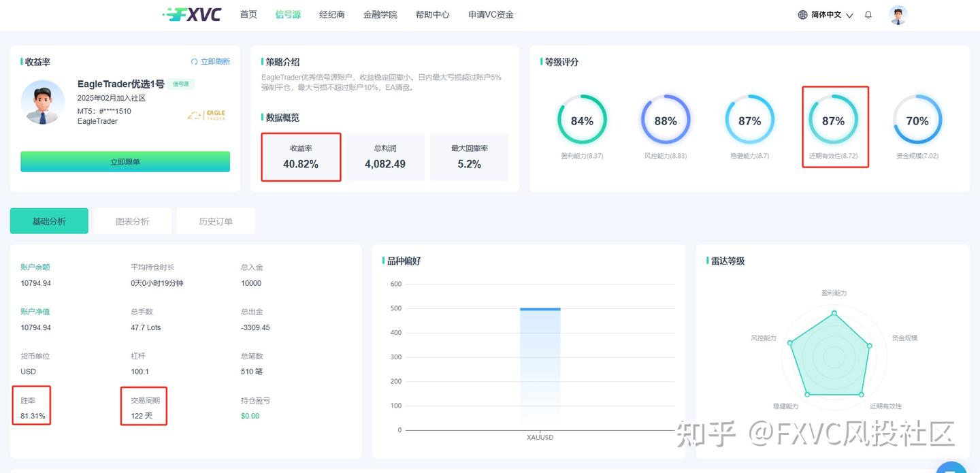This screenshot has width=980, height=473.
Task: Click the 交易周期 122 天 value
Action: pyautogui.click(x=142, y=416)
